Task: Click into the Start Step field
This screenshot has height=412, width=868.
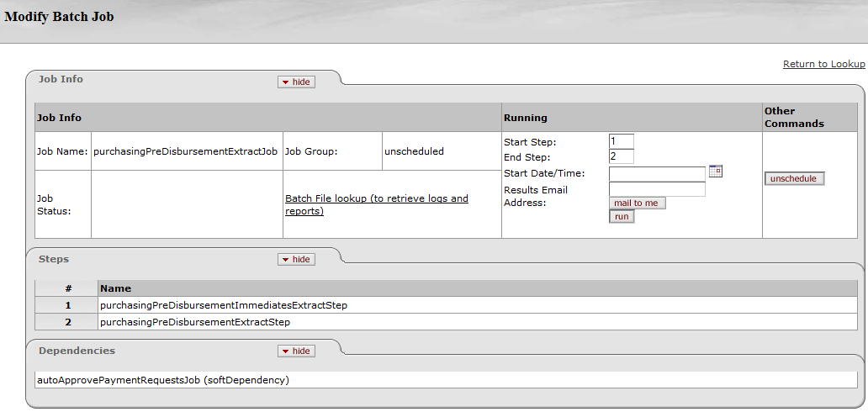Action: click(x=621, y=141)
